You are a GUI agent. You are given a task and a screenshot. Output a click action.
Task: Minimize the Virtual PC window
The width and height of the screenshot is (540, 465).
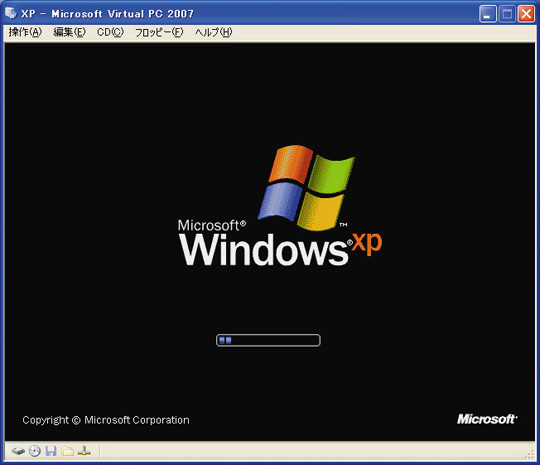[488, 14]
